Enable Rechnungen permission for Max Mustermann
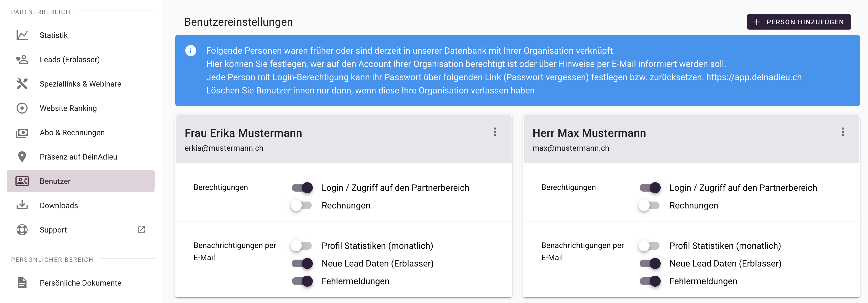868x303 pixels. 649,205
